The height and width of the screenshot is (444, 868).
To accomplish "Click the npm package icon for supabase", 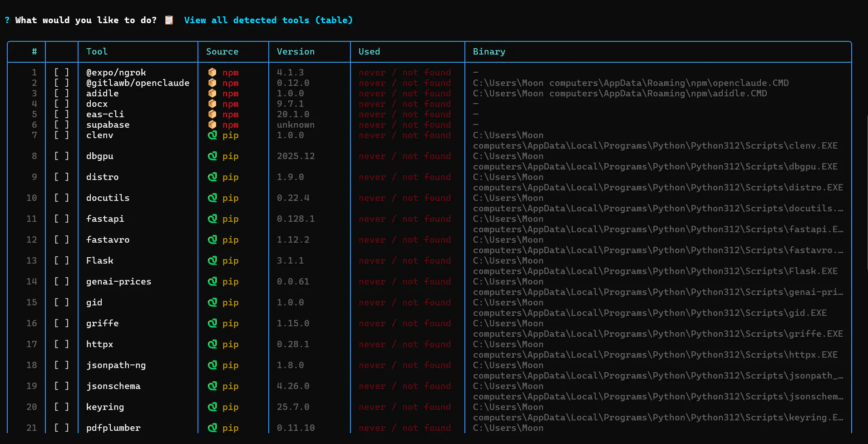I will (212, 125).
